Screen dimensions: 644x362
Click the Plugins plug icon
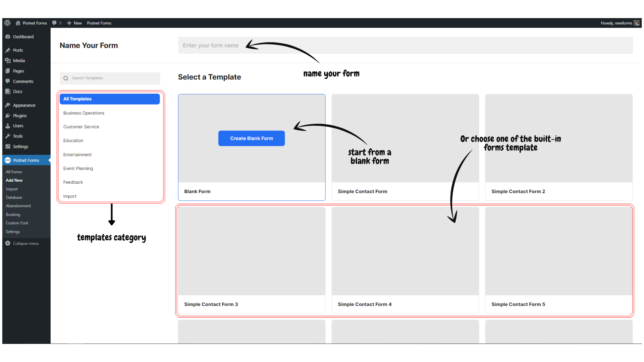(8, 115)
